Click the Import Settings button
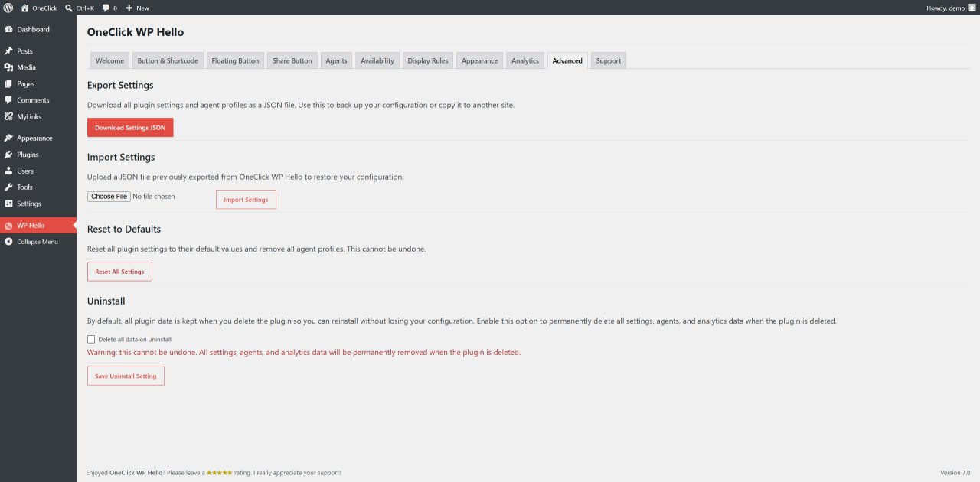The height and width of the screenshot is (482, 980). pos(246,200)
